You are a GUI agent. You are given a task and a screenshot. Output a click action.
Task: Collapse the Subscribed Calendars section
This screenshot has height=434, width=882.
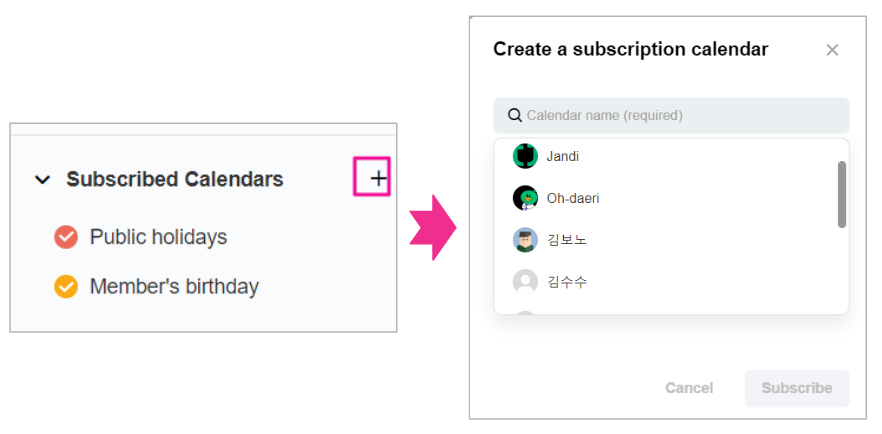click(42, 180)
